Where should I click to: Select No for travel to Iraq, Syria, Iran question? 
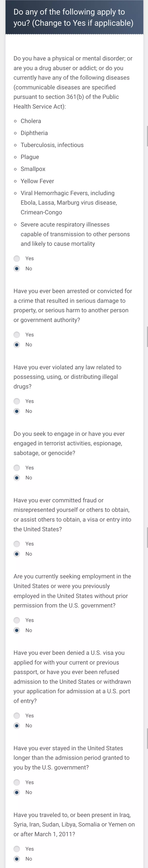[x=17, y=859]
